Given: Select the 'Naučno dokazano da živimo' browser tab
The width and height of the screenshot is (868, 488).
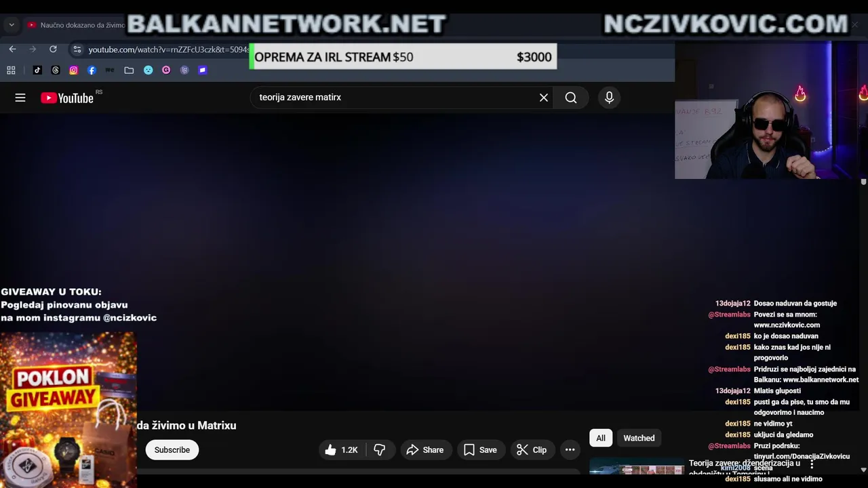Looking at the screenshot, I should 75,25.
